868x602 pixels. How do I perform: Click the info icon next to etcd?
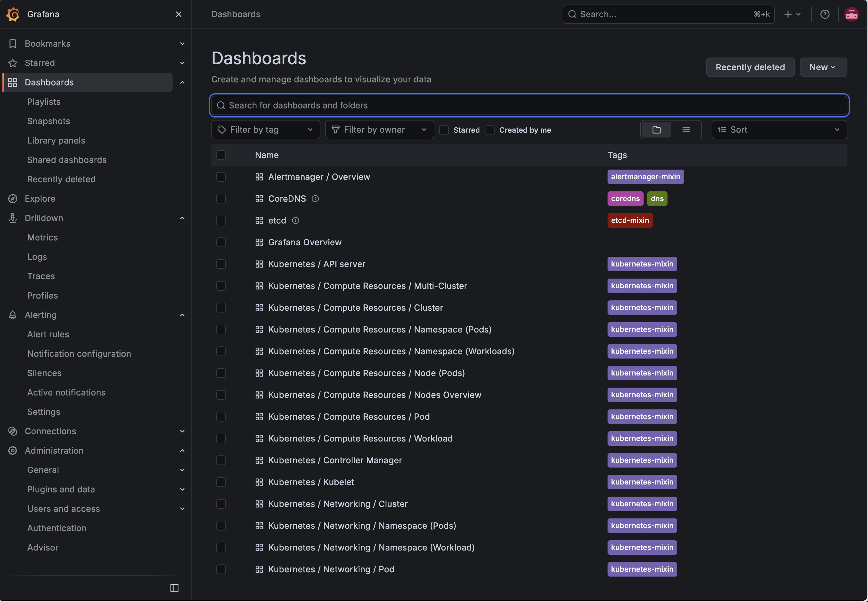296,221
